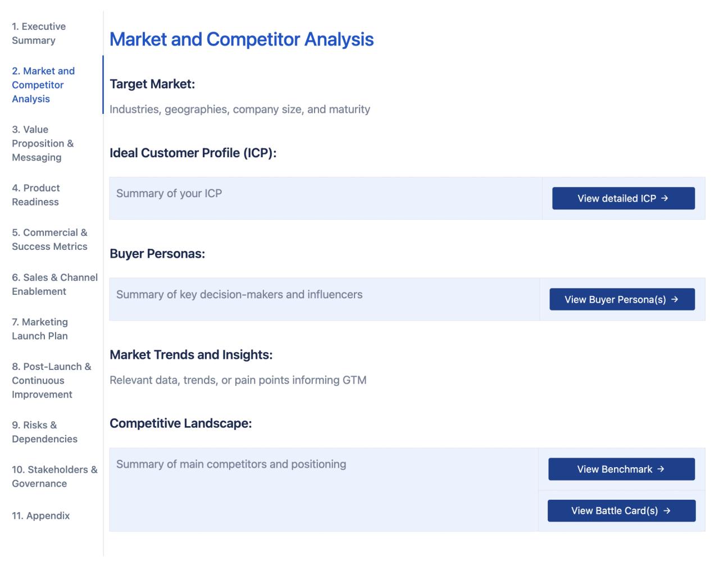This screenshot has width=728, height=571.
Task: Click the ICP summary text field
Action: click(324, 198)
